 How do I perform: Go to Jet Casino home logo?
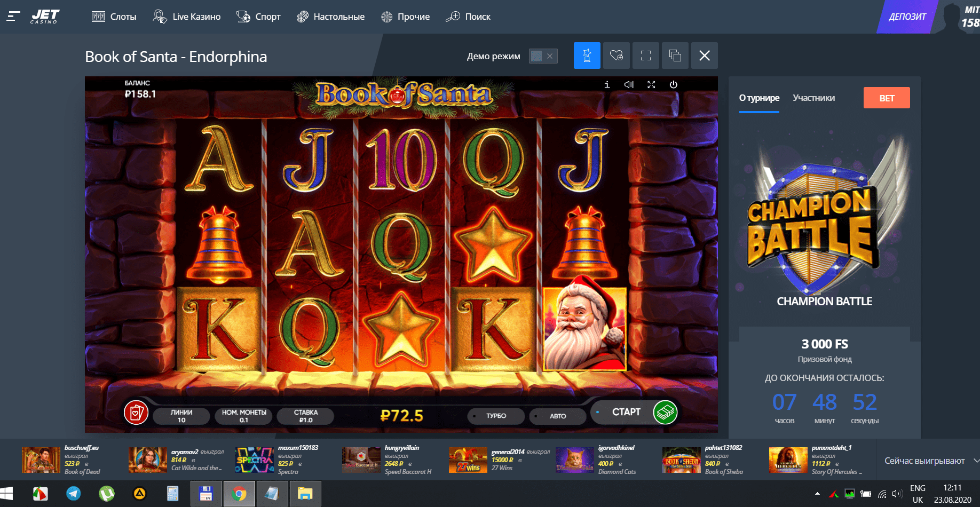tap(45, 17)
